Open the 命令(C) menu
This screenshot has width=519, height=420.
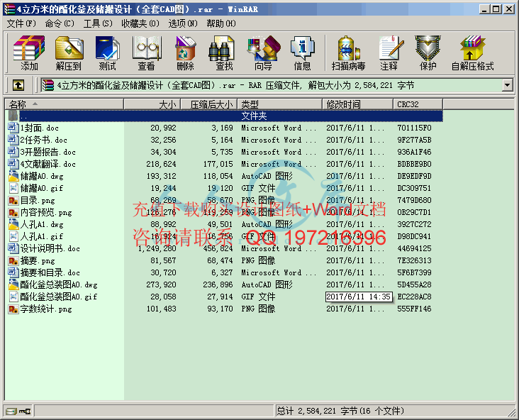point(60,23)
